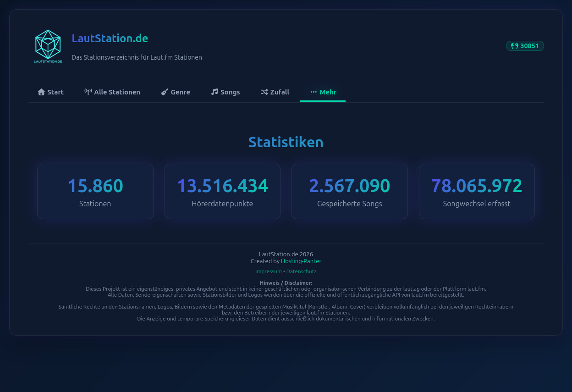Screen dimensions: 572x392
Task: Open the Mehr dropdown menu
Action: point(323,92)
